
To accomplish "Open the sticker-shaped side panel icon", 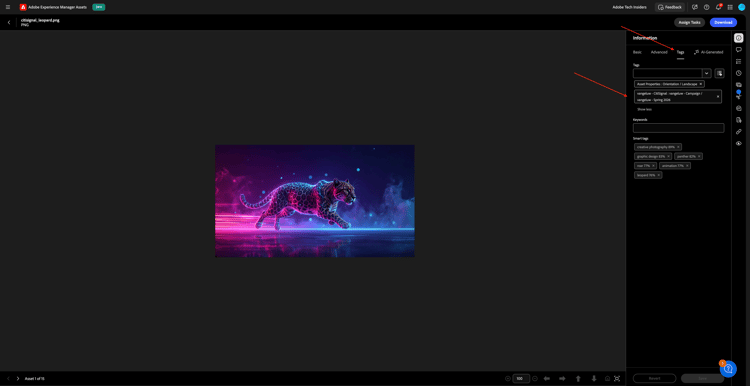I will coord(739,108).
